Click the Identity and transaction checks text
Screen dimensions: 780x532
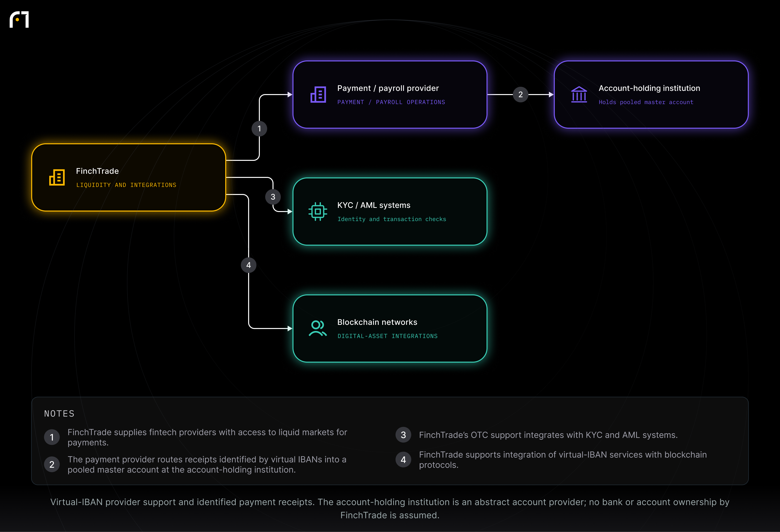[392, 219]
